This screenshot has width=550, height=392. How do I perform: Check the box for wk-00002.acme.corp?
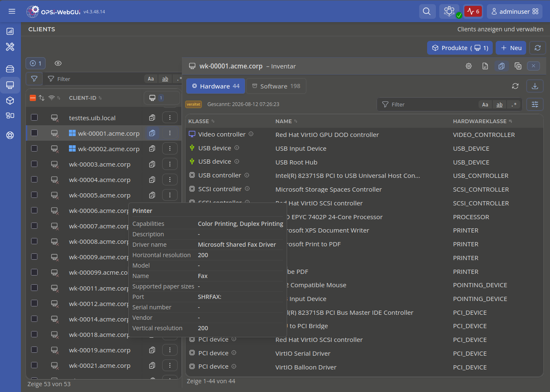[34, 149]
